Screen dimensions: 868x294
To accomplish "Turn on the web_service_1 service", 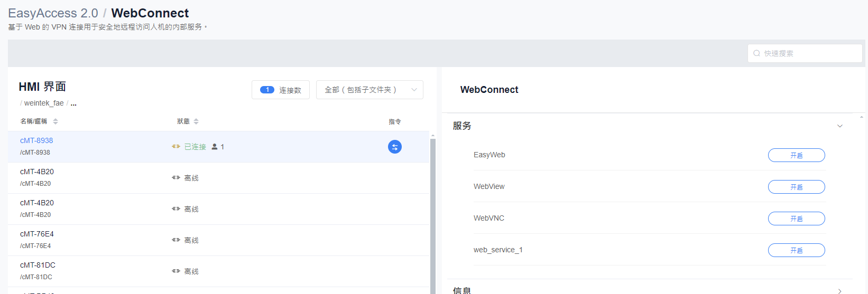I will [796, 250].
